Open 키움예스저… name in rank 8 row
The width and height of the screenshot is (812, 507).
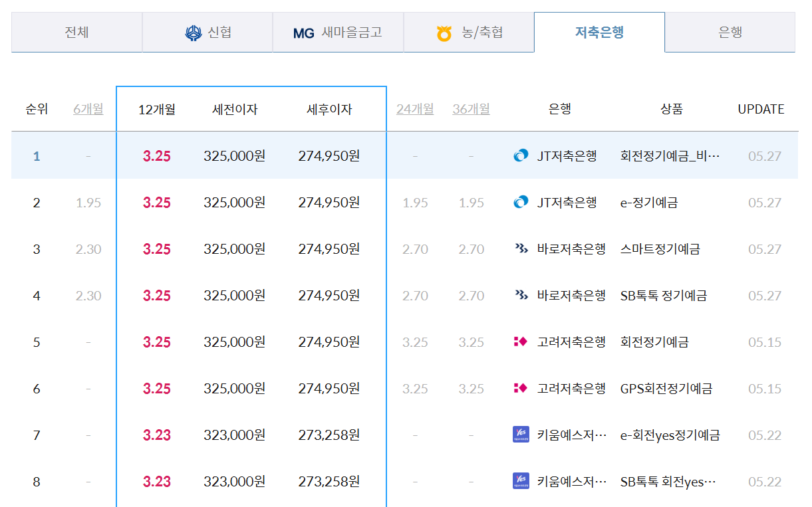(x=572, y=481)
